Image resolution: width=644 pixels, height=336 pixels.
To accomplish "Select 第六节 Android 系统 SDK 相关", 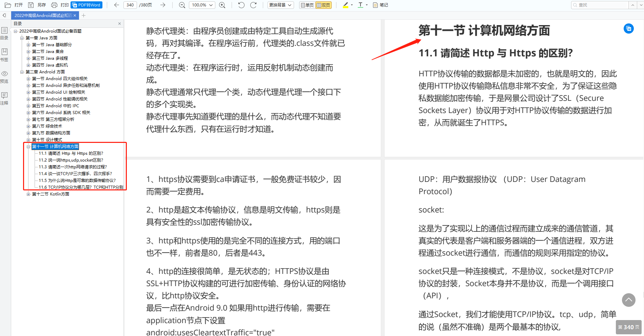I will point(61,113).
